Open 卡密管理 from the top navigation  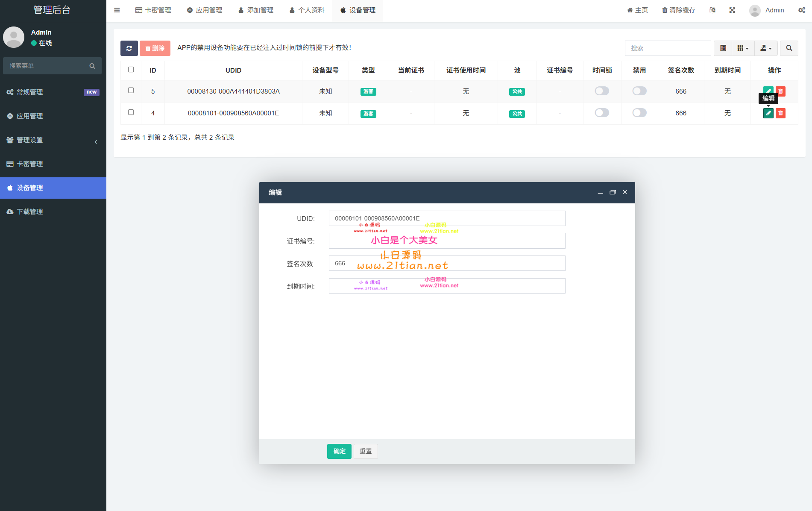coord(153,10)
